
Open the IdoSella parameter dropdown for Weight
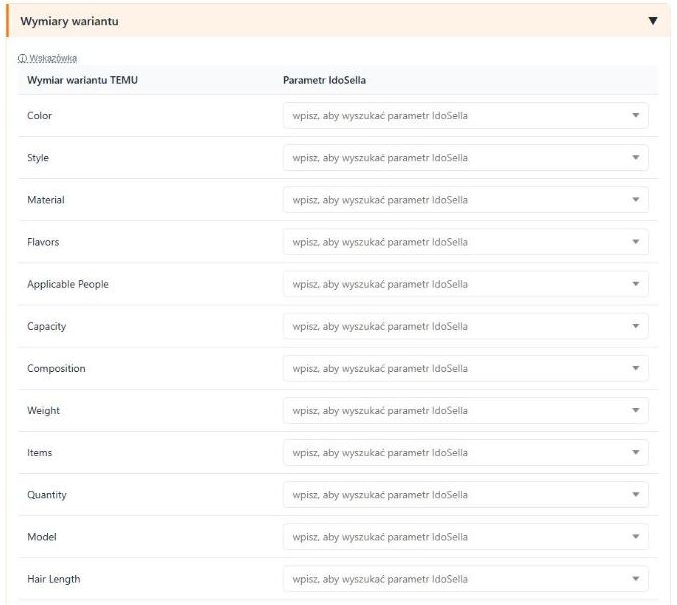465,410
